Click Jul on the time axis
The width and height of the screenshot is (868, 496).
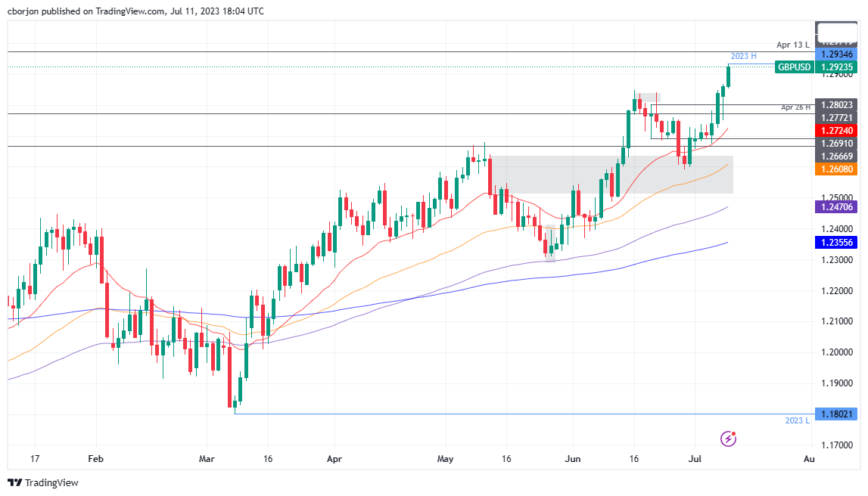(x=695, y=459)
